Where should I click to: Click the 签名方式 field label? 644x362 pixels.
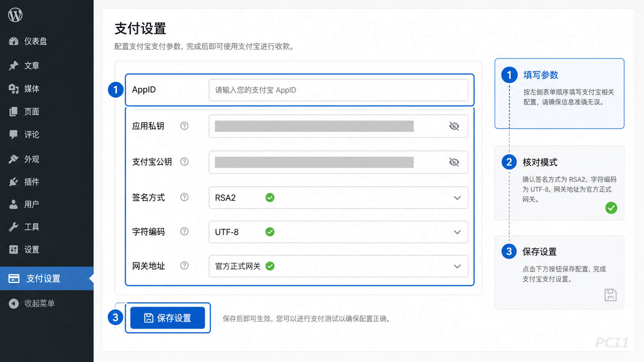pos(148,198)
